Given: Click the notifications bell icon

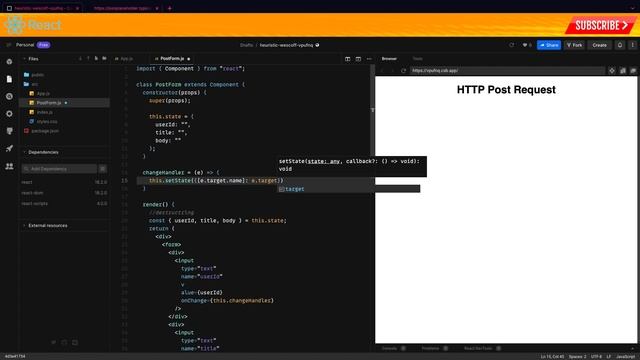Looking at the screenshot, I should tap(620, 45).
